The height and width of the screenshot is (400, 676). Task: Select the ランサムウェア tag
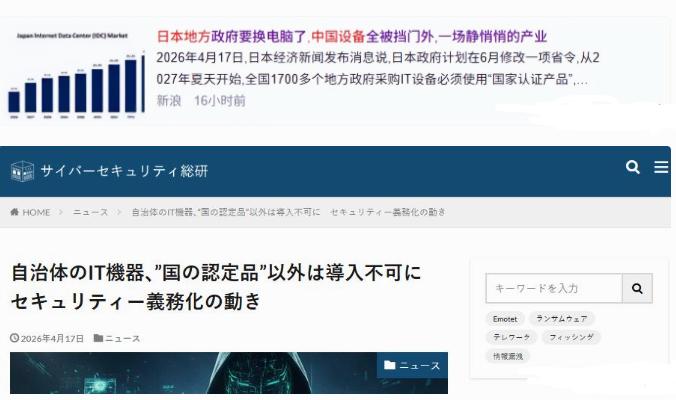(561, 319)
